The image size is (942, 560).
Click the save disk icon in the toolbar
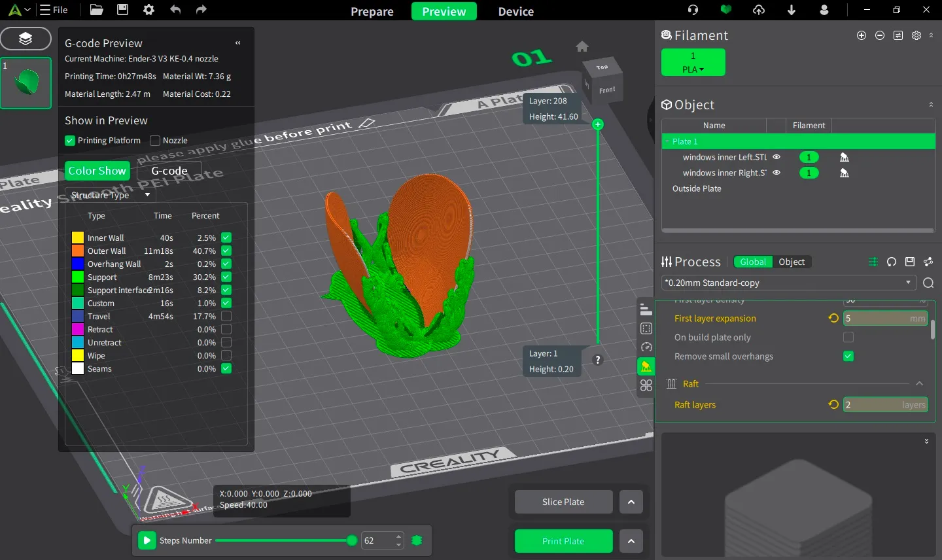tap(122, 10)
